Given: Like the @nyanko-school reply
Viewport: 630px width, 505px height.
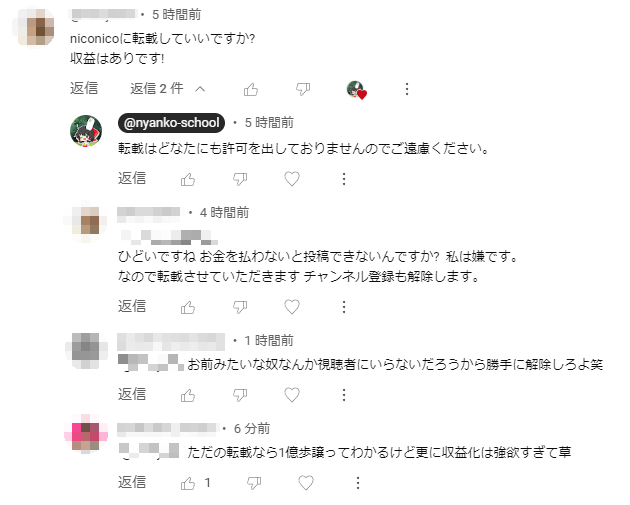Looking at the screenshot, I should point(188,179).
